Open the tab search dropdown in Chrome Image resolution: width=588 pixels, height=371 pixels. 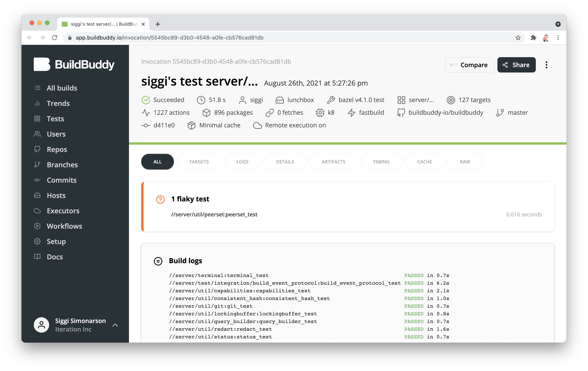(x=558, y=24)
